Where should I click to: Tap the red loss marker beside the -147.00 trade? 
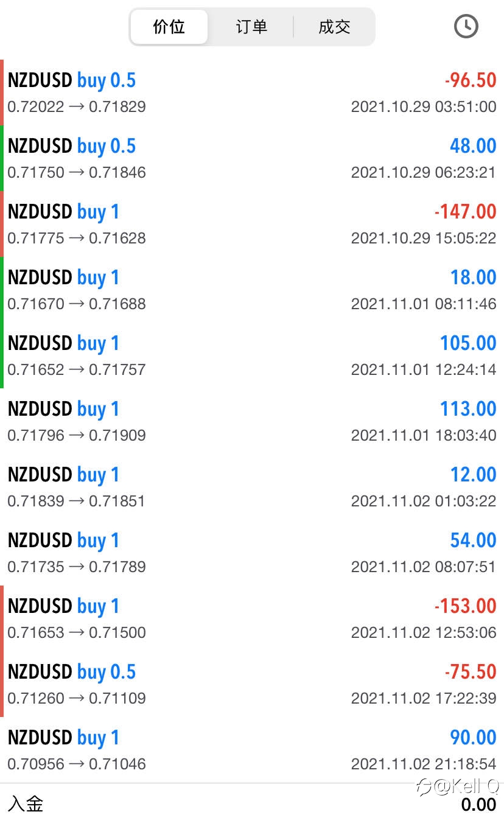2,224
